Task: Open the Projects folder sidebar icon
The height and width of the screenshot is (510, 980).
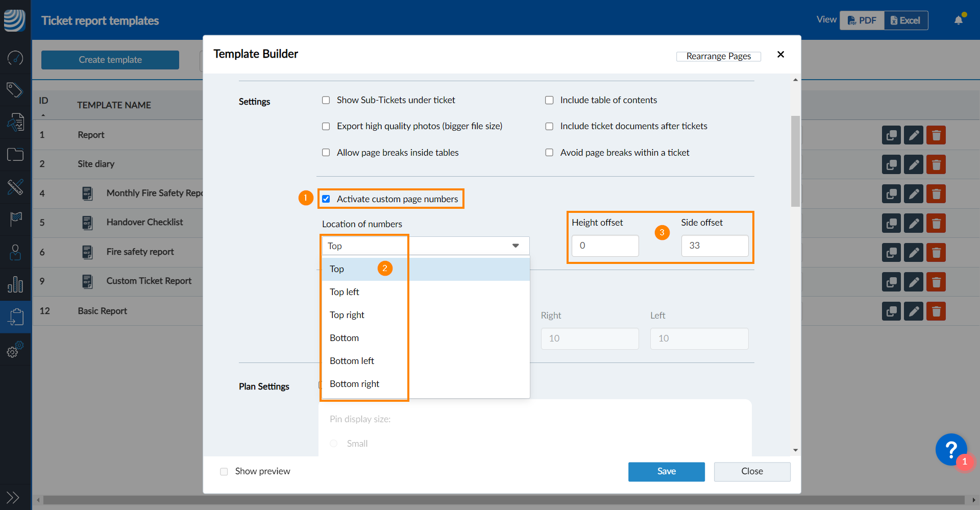Action: tap(15, 154)
